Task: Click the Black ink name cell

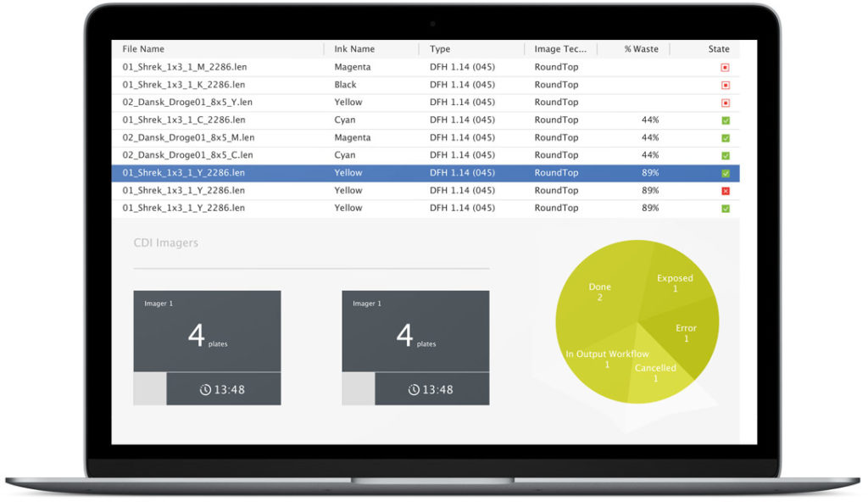Action: pos(345,85)
